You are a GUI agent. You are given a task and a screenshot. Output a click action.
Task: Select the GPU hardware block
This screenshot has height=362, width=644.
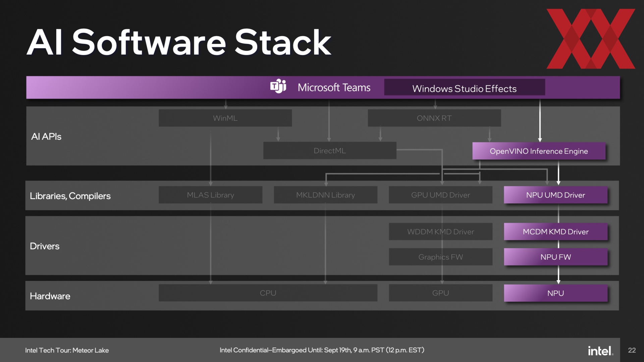point(440,293)
